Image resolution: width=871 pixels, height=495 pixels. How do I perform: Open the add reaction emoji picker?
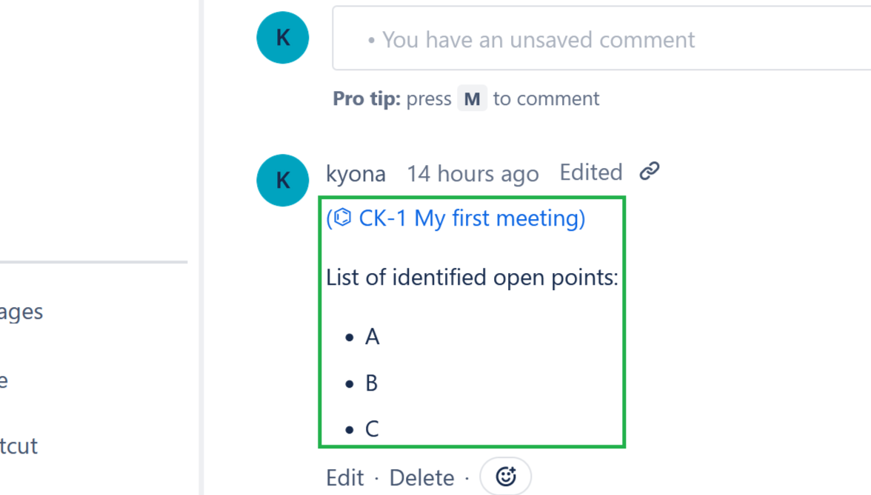(x=506, y=477)
